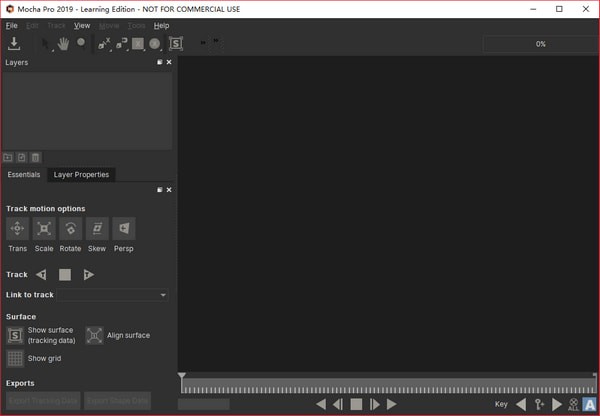Viewport: 600px width, 416px height.
Task: Click the Track Backwards arrow
Action: coord(41,274)
